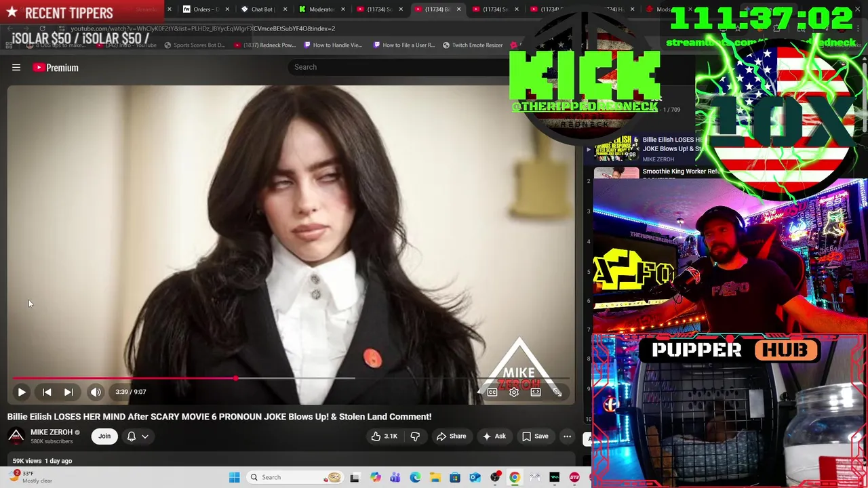Toggle the notification bell for channel

pyautogui.click(x=132, y=436)
